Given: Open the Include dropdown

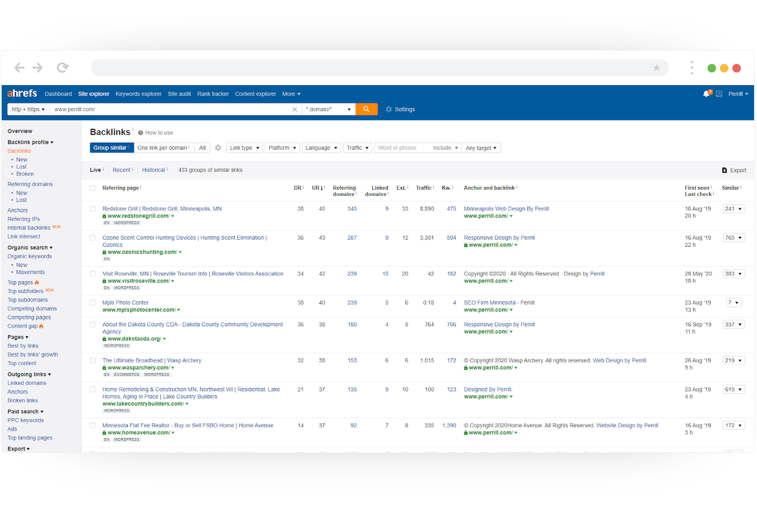Looking at the screenshot, I should [x=446, y=148].
